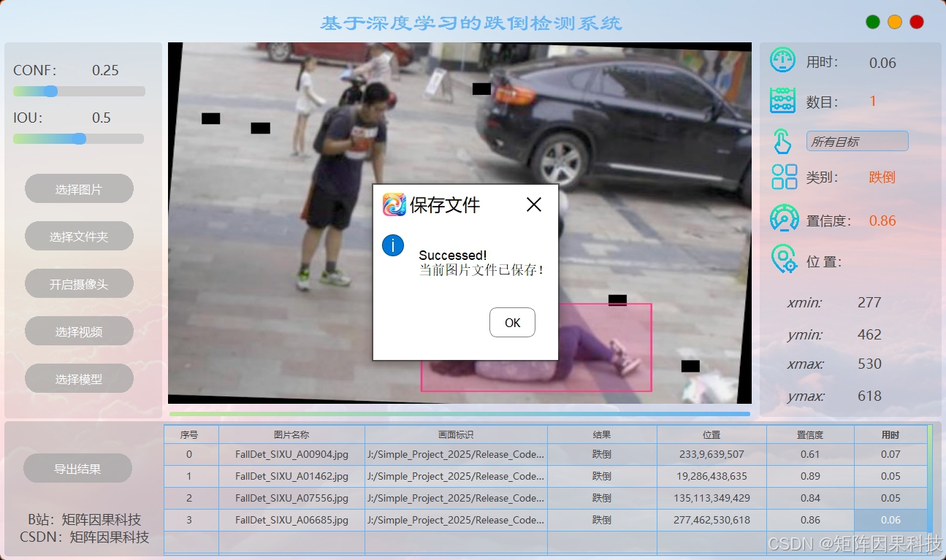
Task: Click the ymax value 618
Action: pyautogui.click(x=869, y=396)
